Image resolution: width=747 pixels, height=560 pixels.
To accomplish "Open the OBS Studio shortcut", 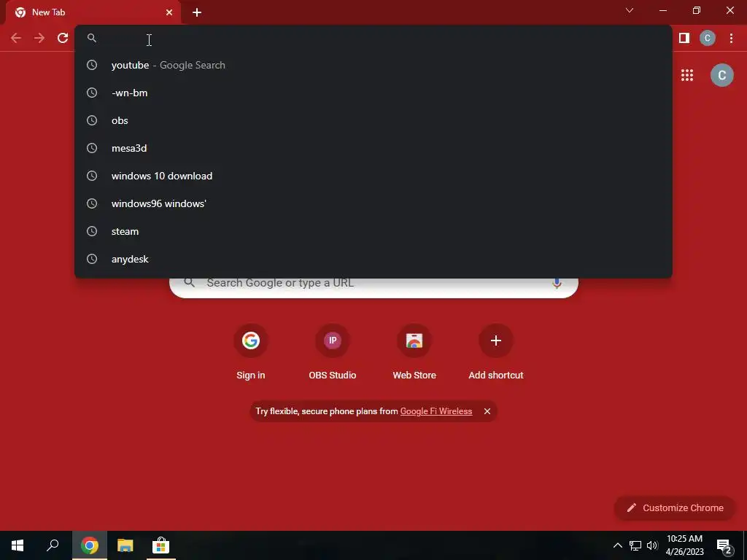I will coord(333,352).
